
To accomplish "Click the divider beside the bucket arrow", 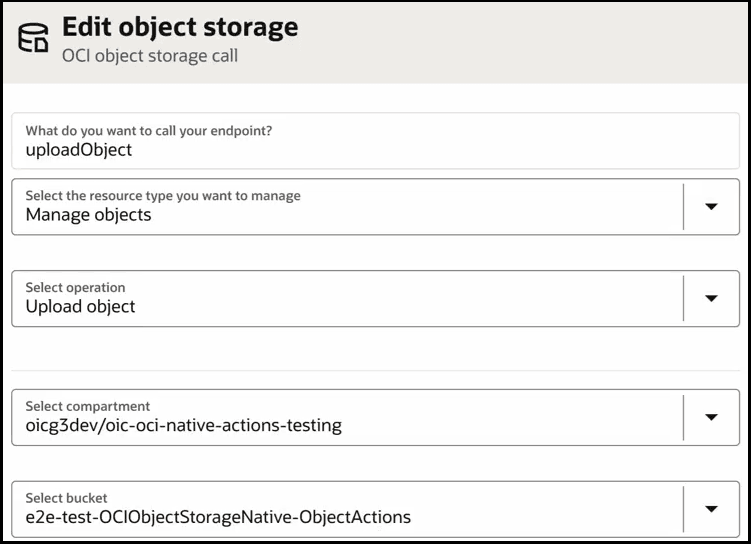I will coord(683,508).
